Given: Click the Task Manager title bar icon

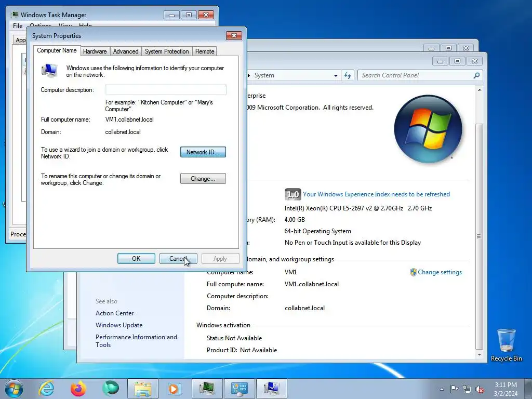Looking at the screenshot, I should tap(14, 15).
